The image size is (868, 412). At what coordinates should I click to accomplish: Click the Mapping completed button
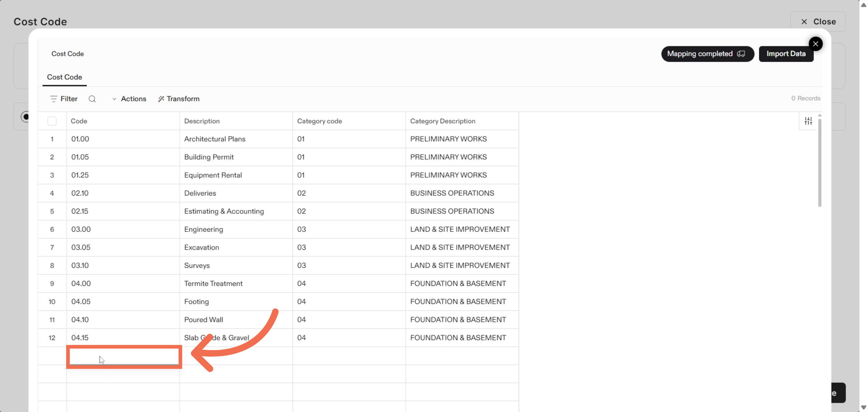[707, 54]
